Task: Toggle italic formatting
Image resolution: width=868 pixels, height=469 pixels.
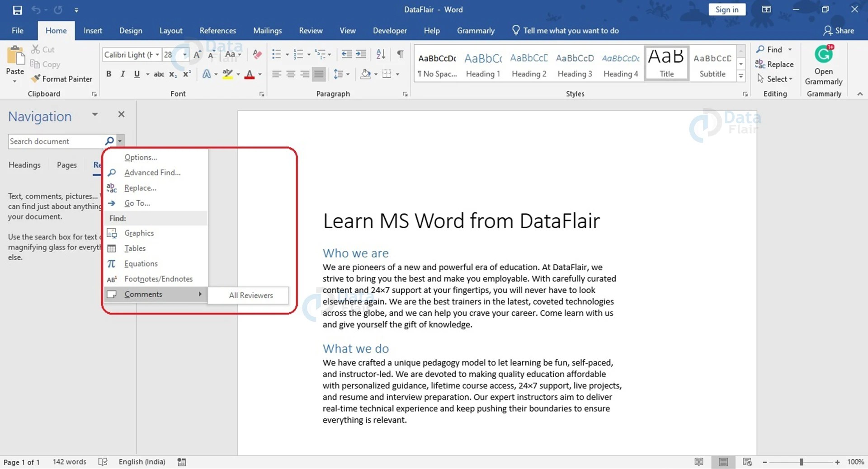Action: [123, 74]
